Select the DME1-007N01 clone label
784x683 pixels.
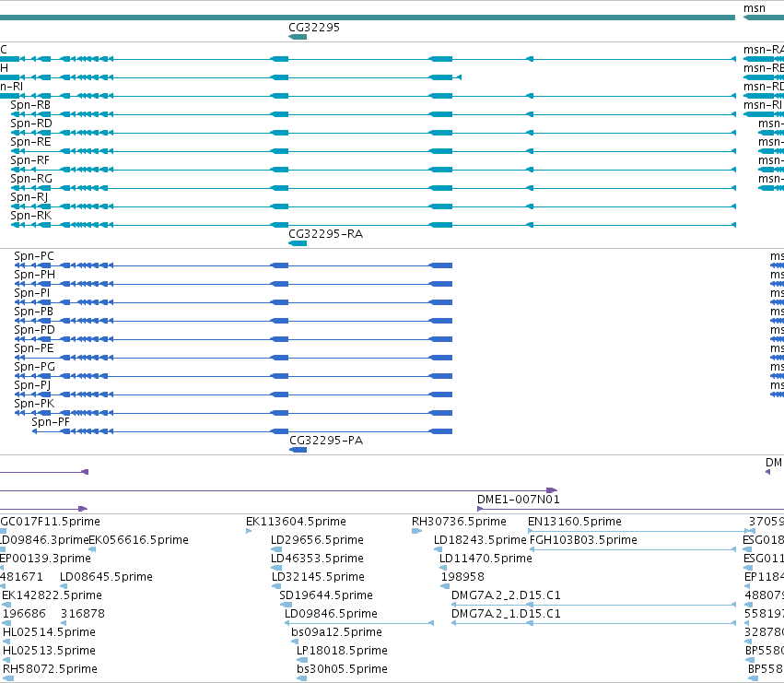pos(519,500)
